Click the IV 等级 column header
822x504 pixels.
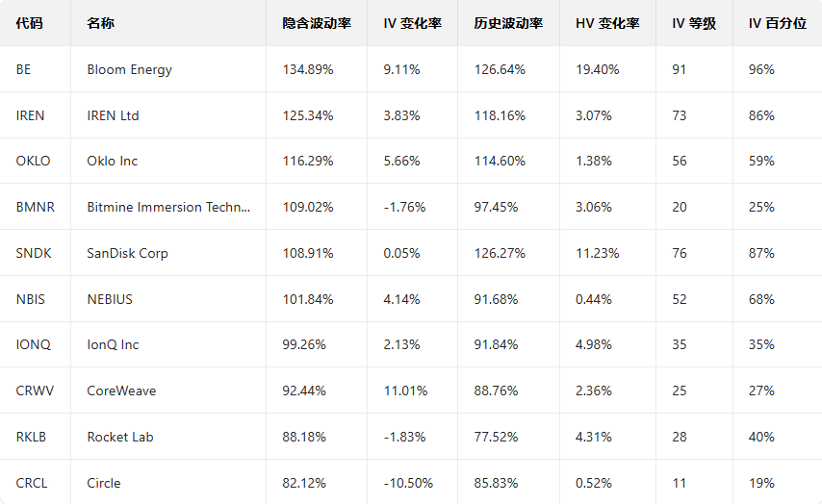pyautogui.click(x=694, y=23)
